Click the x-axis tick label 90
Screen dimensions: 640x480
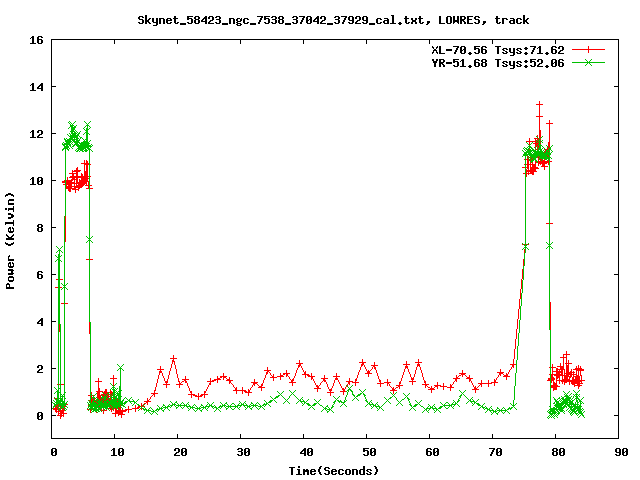pos(621,452)
